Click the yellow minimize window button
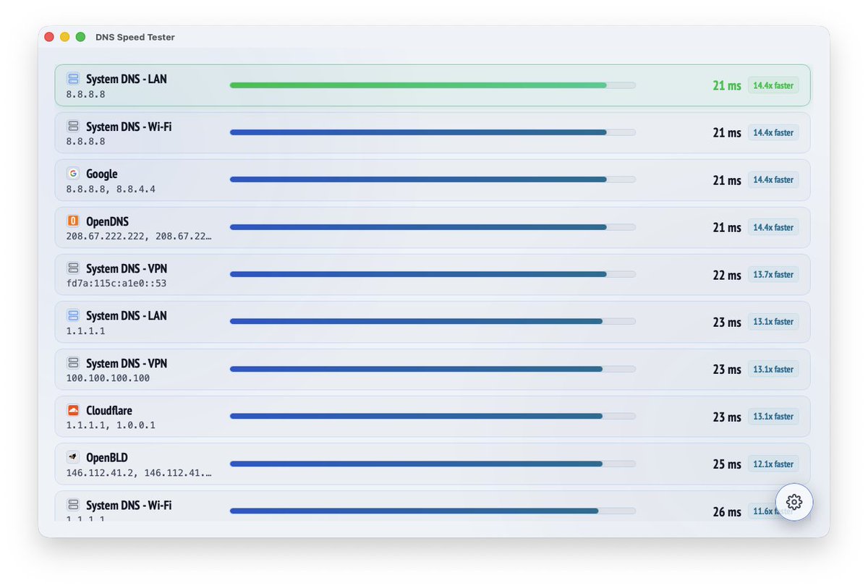This screenshot has width=868, height=588. pos(65,37)
